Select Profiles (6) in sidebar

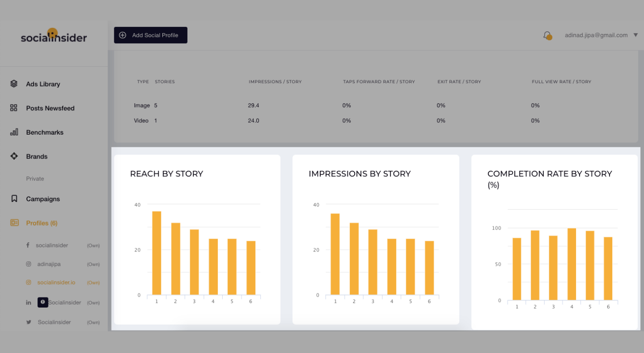pos(41,223)
